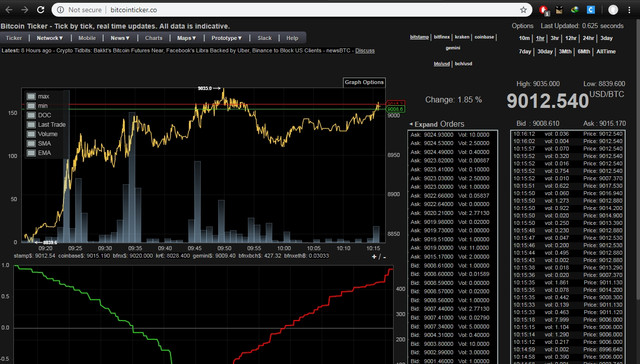Switch exchange to bitstamp
This screenshot has height=364, width=640.
419,37
